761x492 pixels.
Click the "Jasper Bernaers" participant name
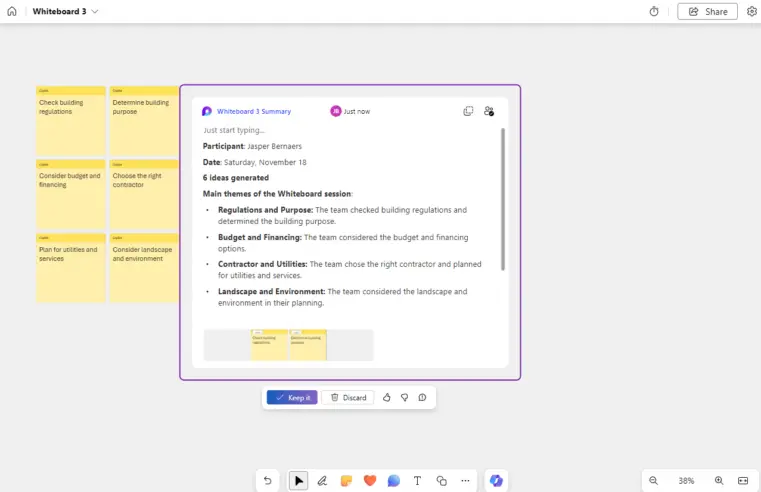275,146
